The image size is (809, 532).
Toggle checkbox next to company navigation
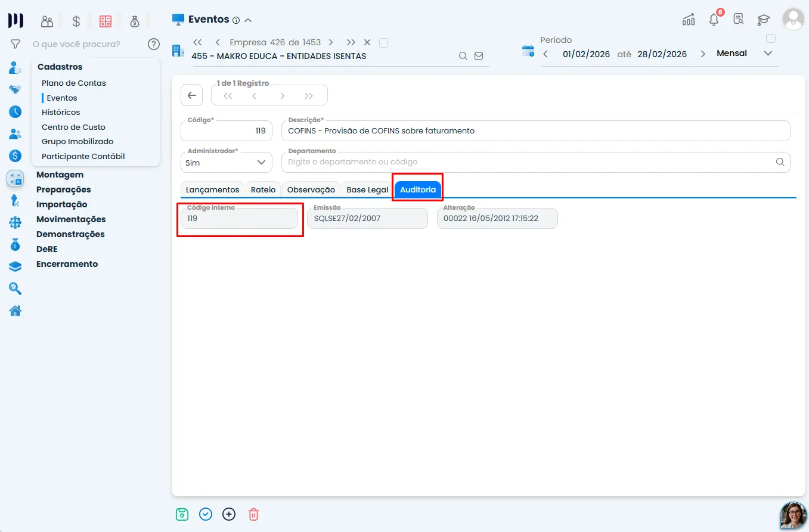pyautogui.click(x=384, y=43)
